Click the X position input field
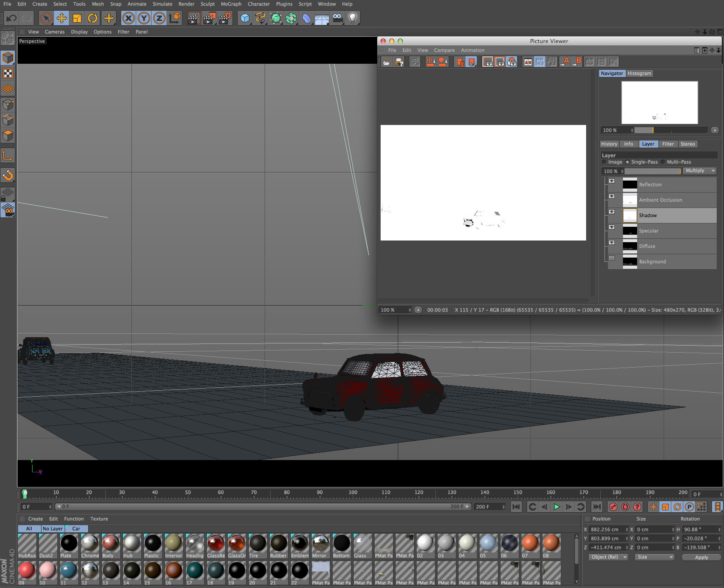The width and height of the screenshot is (724, 588). coord(606,529)
